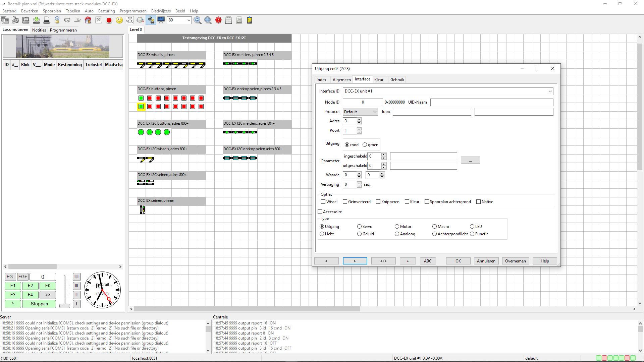
Task: Click the zoom in magnifier icon
Action: [198, 20]
